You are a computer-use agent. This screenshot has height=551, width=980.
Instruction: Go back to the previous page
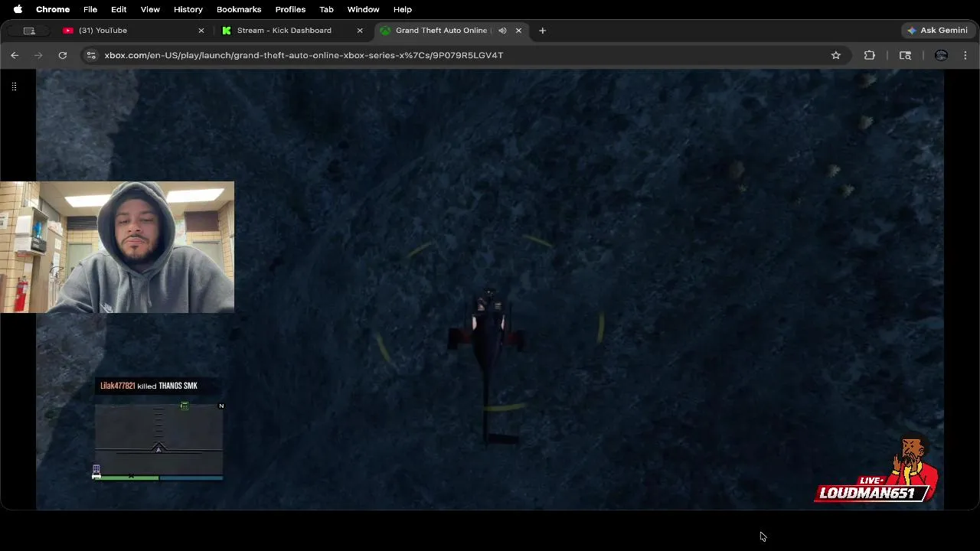pos(15,55)
